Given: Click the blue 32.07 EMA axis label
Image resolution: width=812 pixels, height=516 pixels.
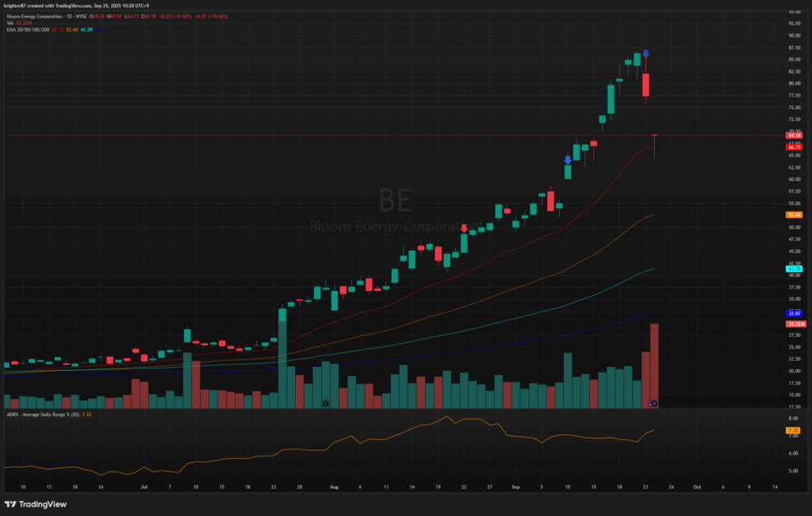Looking at the screenshot, I should pos(795,314).
